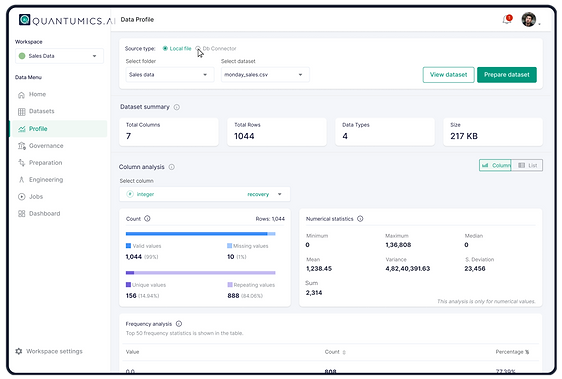Click the Profile chart icon
The height and width of the screenshot is (379, 562).
(x=22, y=129)
